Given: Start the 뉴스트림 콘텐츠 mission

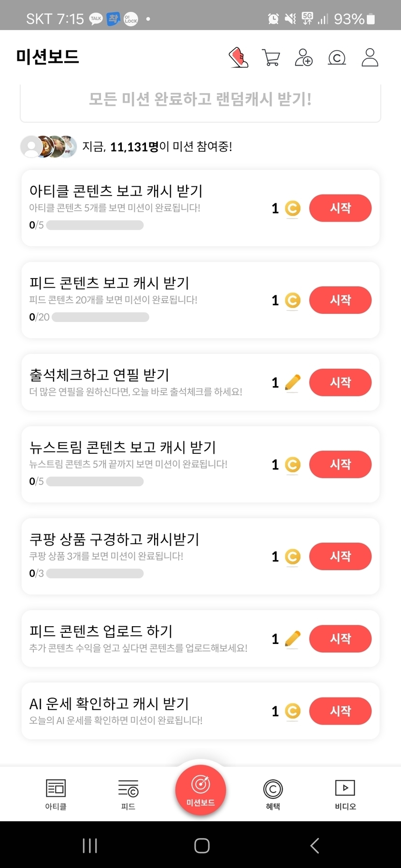Looking at the screenshot, I should point(340,464).
